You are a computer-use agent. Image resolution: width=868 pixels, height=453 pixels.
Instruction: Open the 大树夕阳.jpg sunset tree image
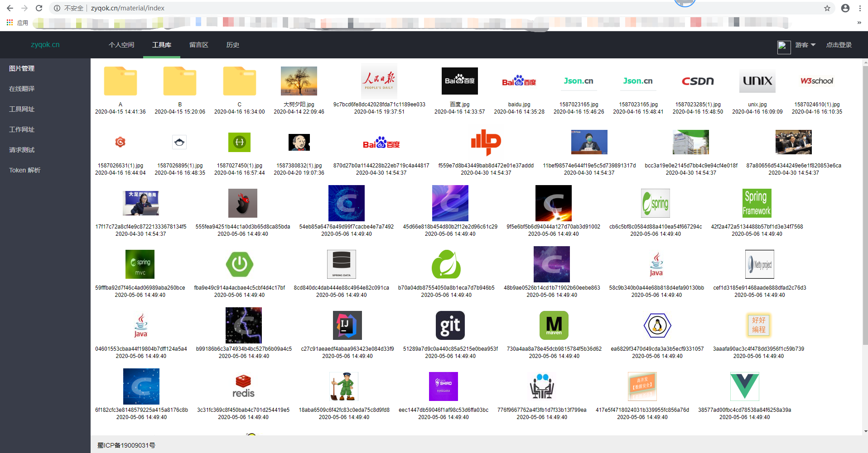coord(299,81)
